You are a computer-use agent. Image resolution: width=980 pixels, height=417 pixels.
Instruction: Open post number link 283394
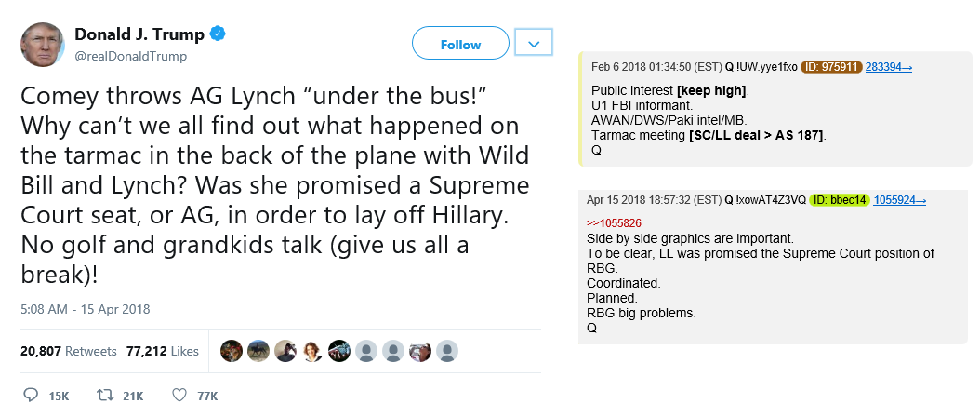[x=888, y=67]
